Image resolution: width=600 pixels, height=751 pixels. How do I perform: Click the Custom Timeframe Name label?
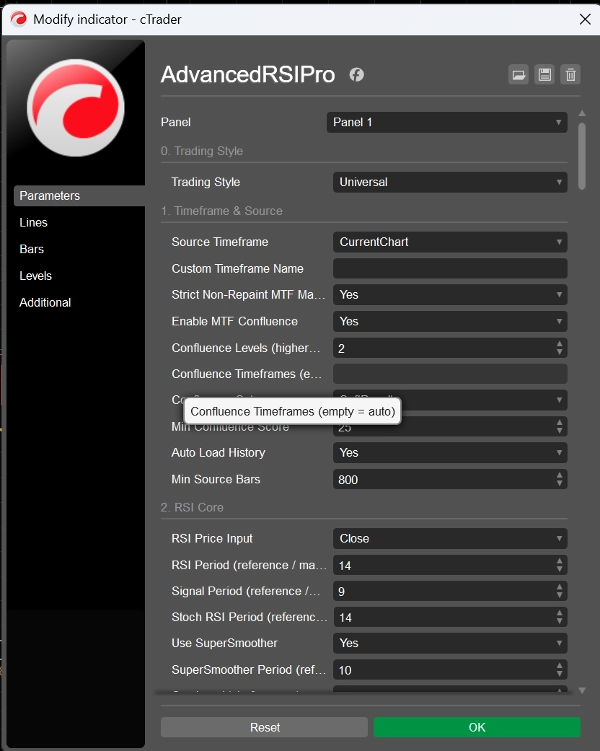[238, 269]
